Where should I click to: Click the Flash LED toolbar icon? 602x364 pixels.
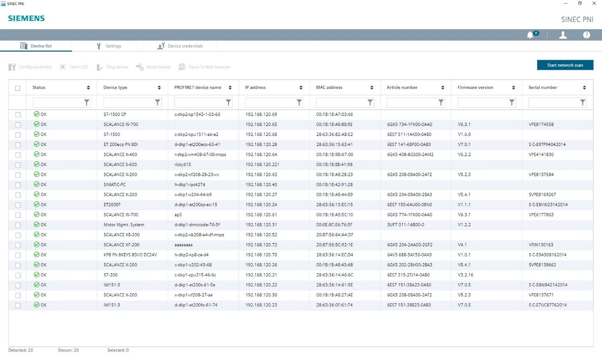[x=63, y=67]
